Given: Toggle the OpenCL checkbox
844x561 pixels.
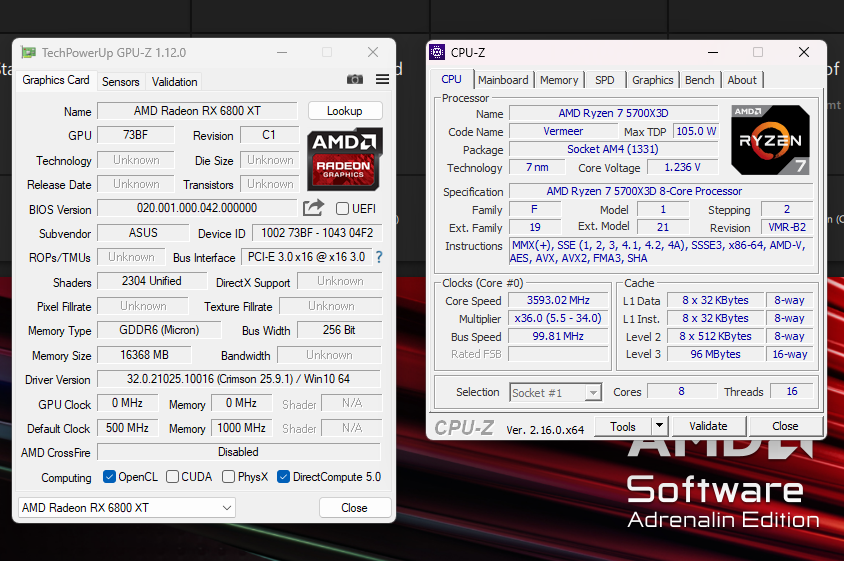Looking at the screenshot, I should click(109, 476).
